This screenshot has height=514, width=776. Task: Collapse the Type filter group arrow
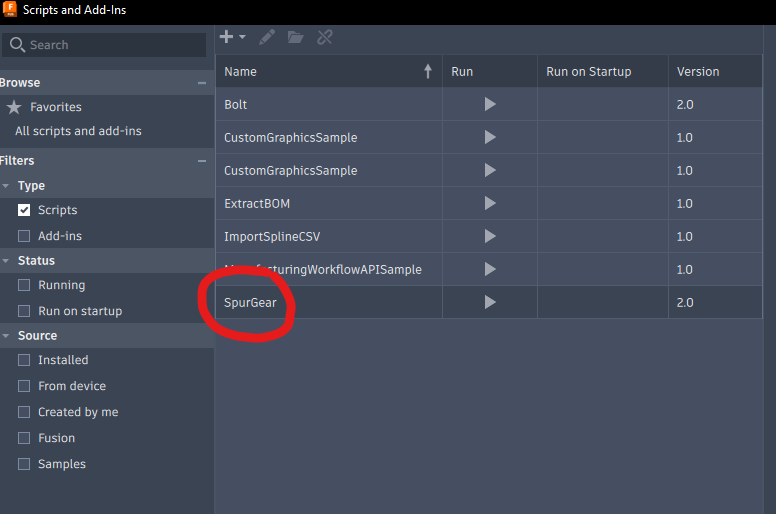coord(6,186)
